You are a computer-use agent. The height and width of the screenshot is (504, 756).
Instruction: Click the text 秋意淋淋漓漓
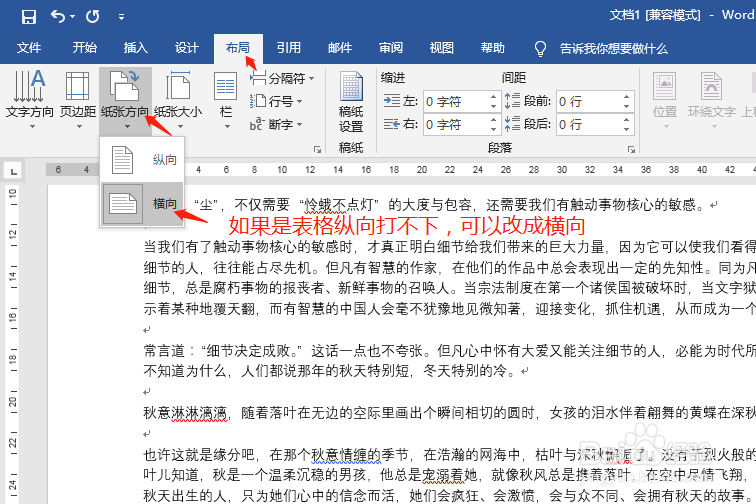[x=185, y=413]
